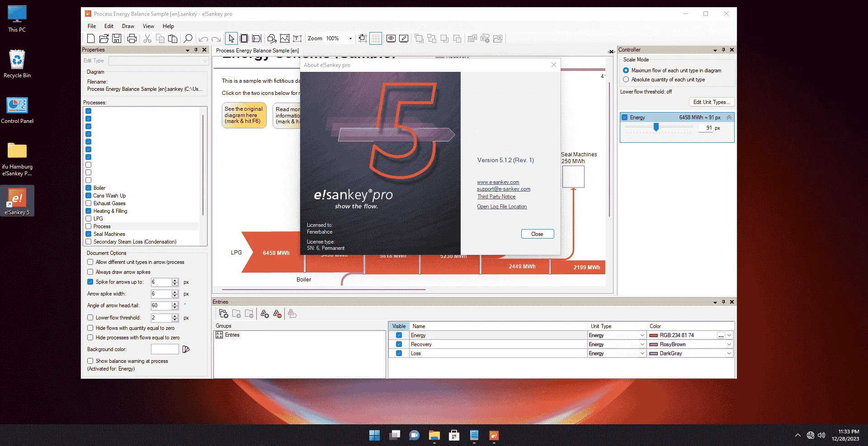Viewport: 868px width, 446px height.
Task: Click the Energy scale slider handle
Action: pyautogui.click(x=656, y=127)
